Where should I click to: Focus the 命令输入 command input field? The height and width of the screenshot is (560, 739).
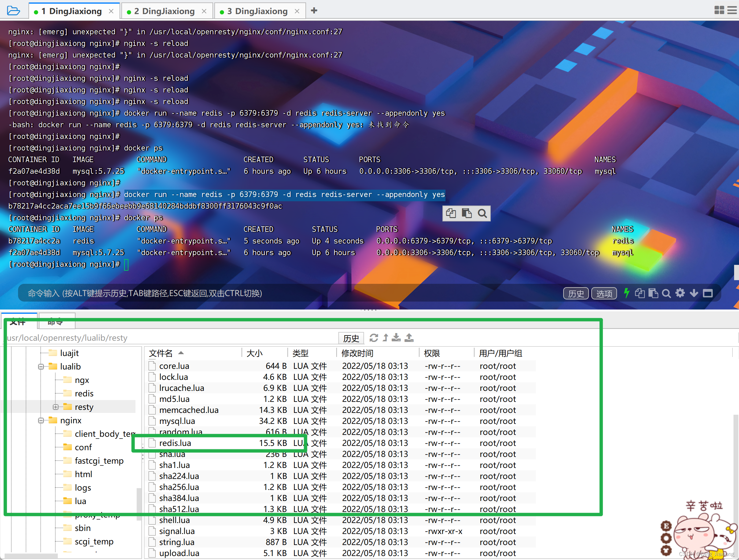[x=287, y=293]
